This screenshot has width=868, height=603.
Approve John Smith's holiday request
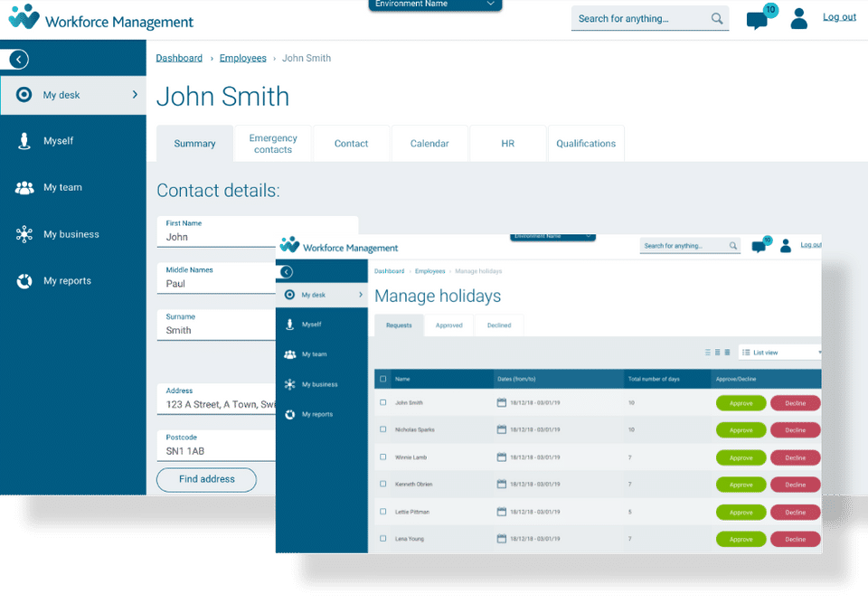tap(741, 403)
